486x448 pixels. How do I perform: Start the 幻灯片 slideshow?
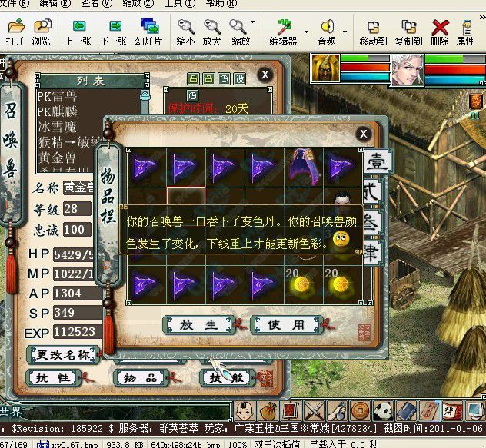[148, 32]
